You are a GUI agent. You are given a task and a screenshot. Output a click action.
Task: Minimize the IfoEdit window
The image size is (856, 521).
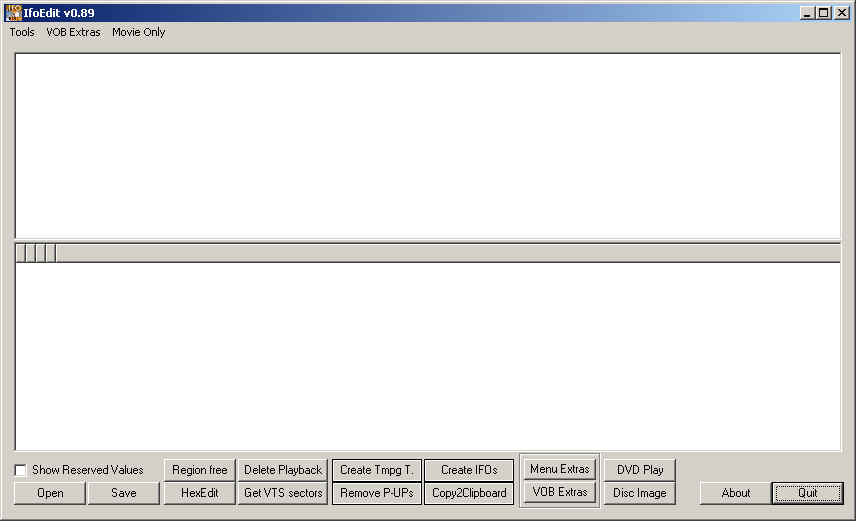pos(807,13)
